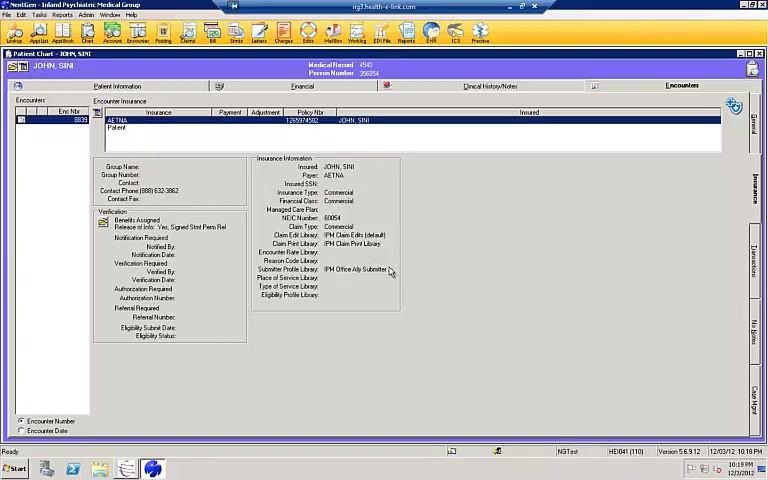Click the Posting toolbar icon

point(163,33)
